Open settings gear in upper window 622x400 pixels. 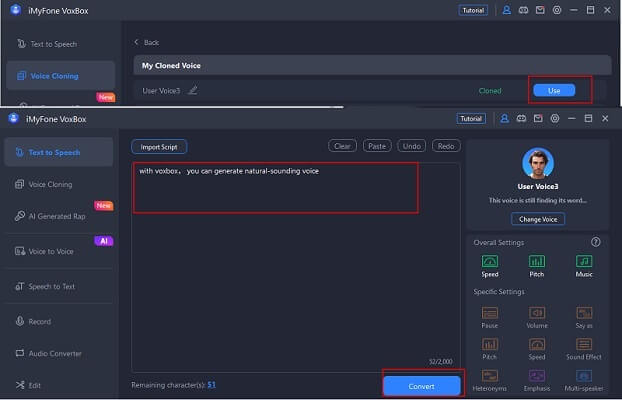557,10
